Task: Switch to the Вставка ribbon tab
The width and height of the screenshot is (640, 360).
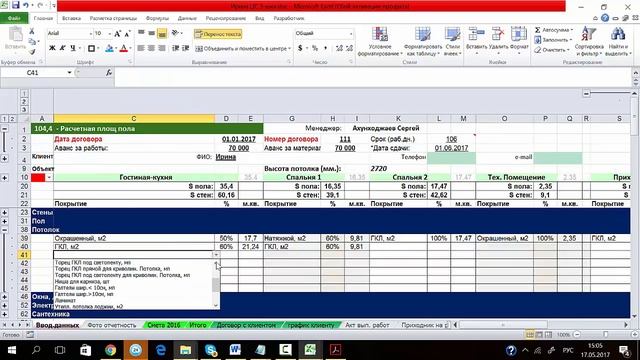Action: point(71,18)
